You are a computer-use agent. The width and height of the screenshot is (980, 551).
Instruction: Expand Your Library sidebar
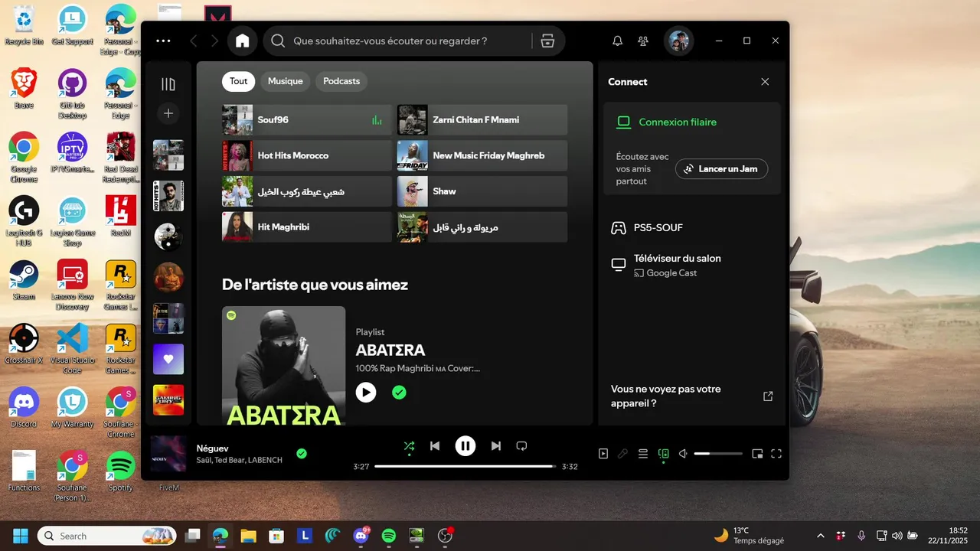(168, 84)
